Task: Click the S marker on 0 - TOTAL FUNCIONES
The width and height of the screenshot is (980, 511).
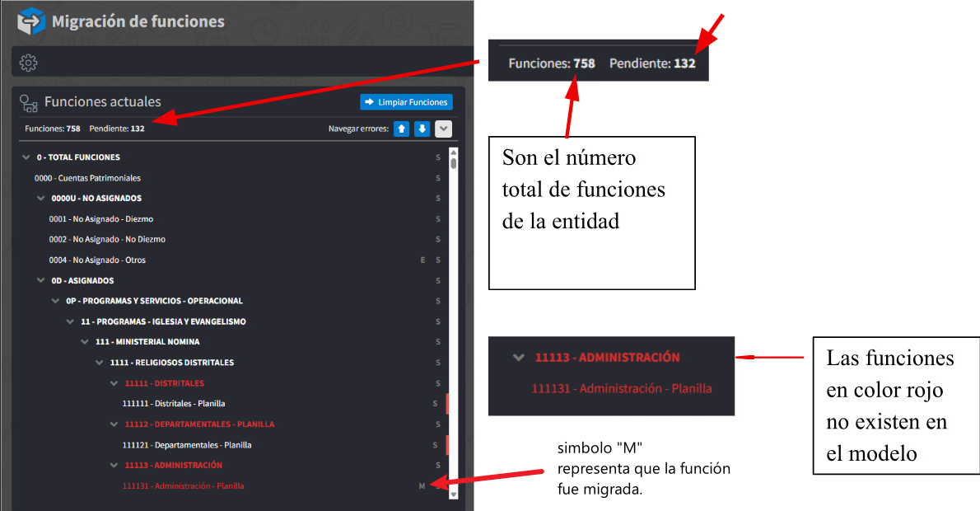Action: pyautogui.click(x=438, y=157)
